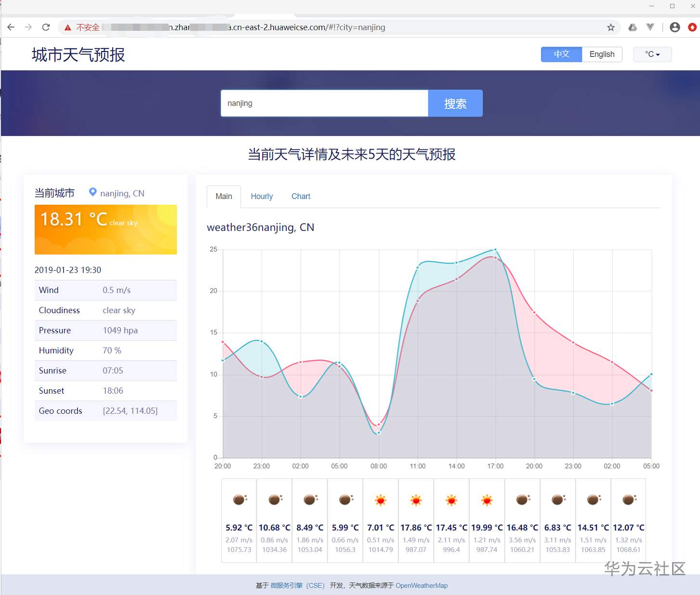
Task: Switch language to English
Action: (x=602, y=54)
